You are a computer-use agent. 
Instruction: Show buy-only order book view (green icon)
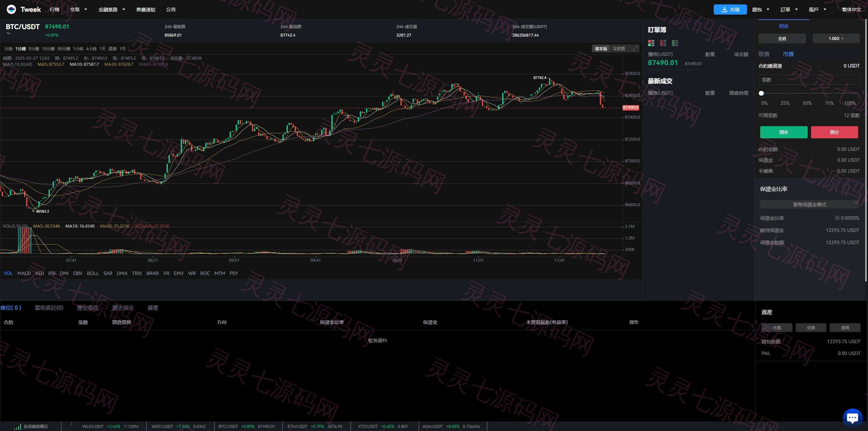point(675,43)
